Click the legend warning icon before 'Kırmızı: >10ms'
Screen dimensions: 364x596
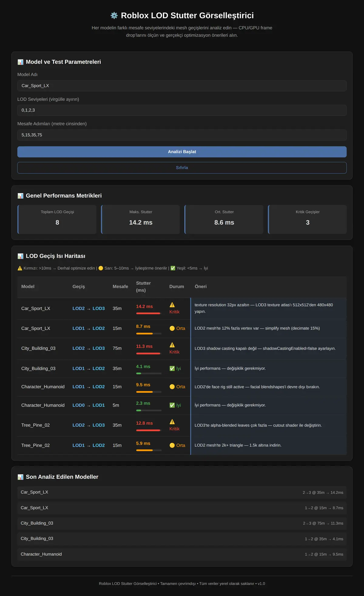20,268
